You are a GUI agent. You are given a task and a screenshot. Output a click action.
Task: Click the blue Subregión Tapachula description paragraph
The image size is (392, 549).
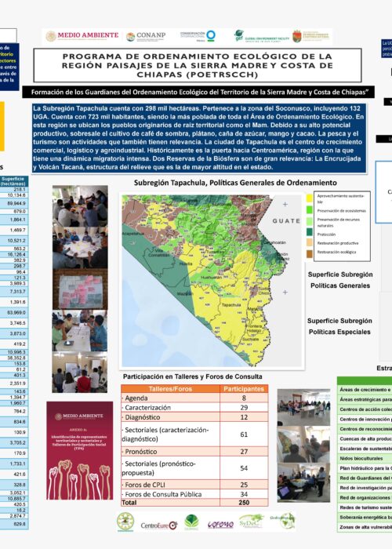click(198, 138)
